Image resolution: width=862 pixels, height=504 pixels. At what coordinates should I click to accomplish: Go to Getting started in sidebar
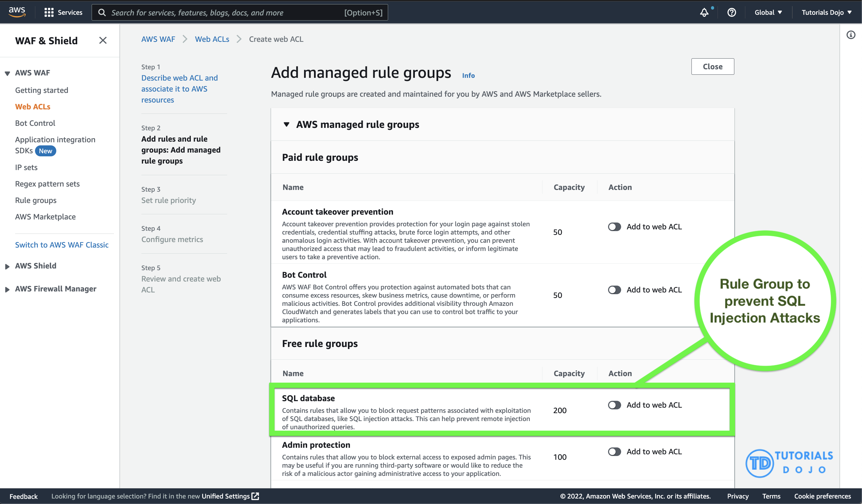[42, 90]
